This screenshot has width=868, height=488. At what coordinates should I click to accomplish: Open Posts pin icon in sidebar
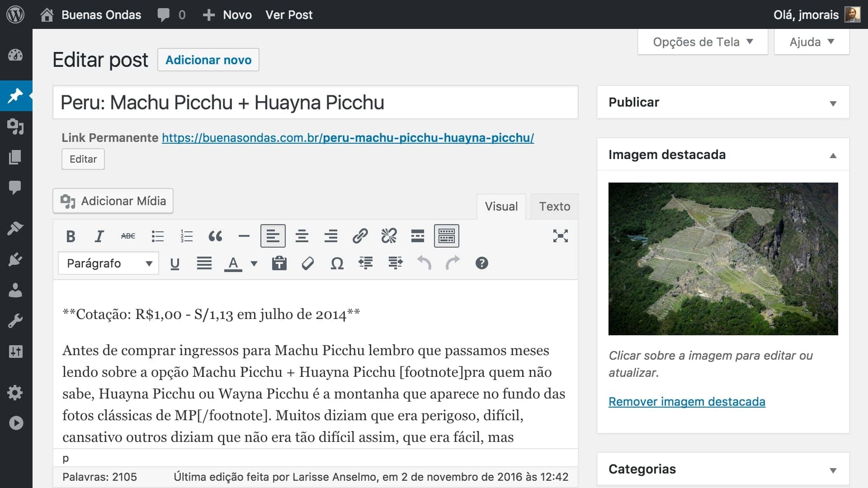15,96
